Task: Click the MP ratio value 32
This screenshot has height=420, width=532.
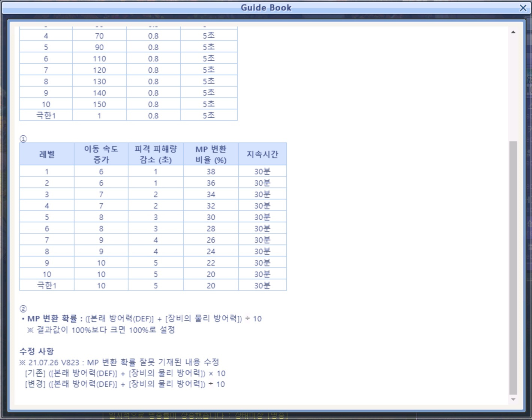Action: (x=211, y=206)
